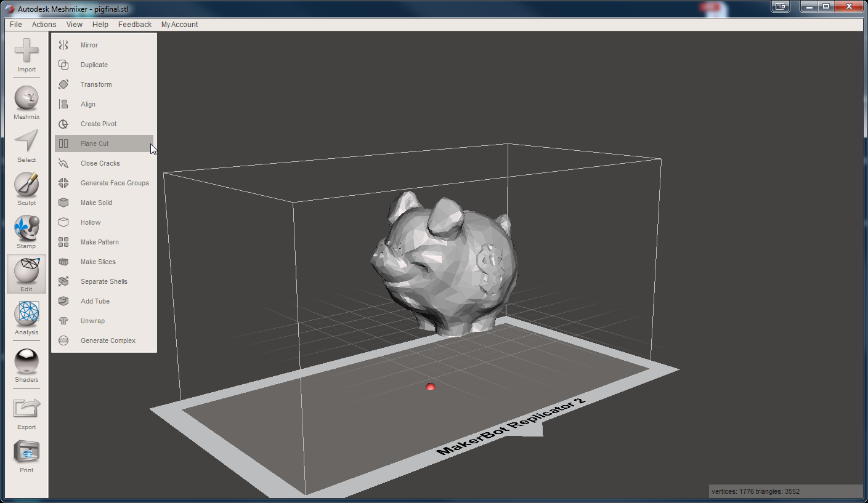Image resolution: width=868 pixels, height=503 pixels.
Task: Click the Generate Complex icon
Action: (63, 340)
